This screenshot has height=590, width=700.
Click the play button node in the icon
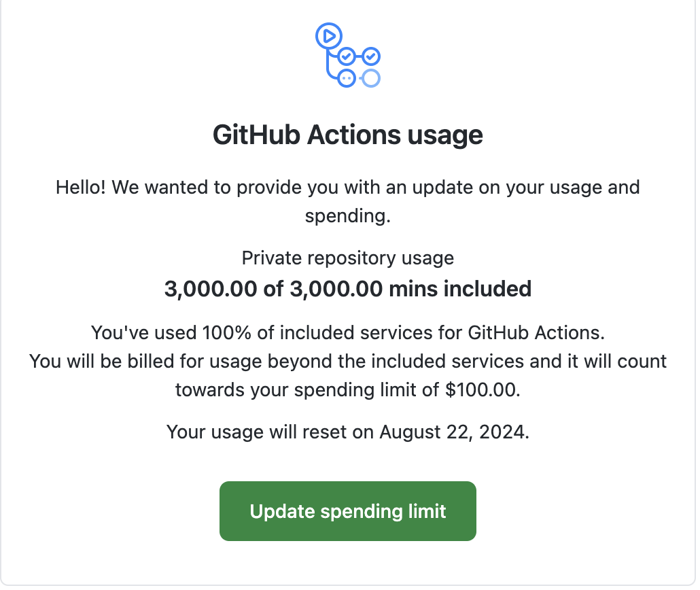(329, 35)
